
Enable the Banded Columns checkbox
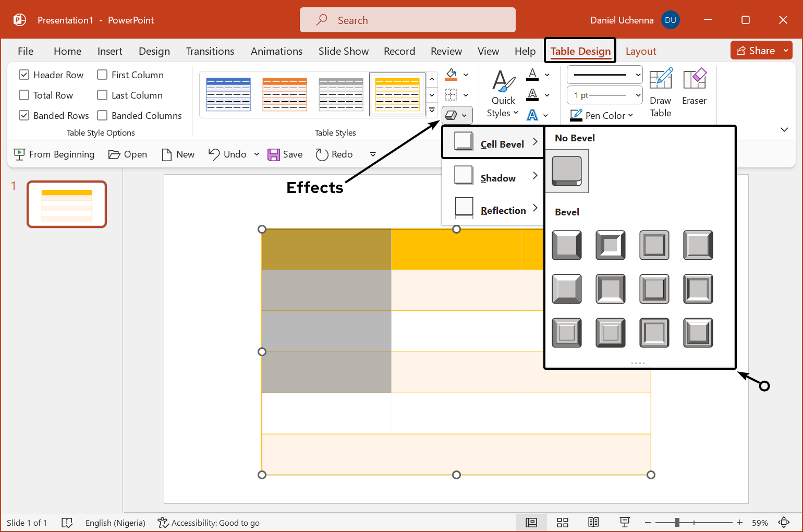(x=102, y=116)
